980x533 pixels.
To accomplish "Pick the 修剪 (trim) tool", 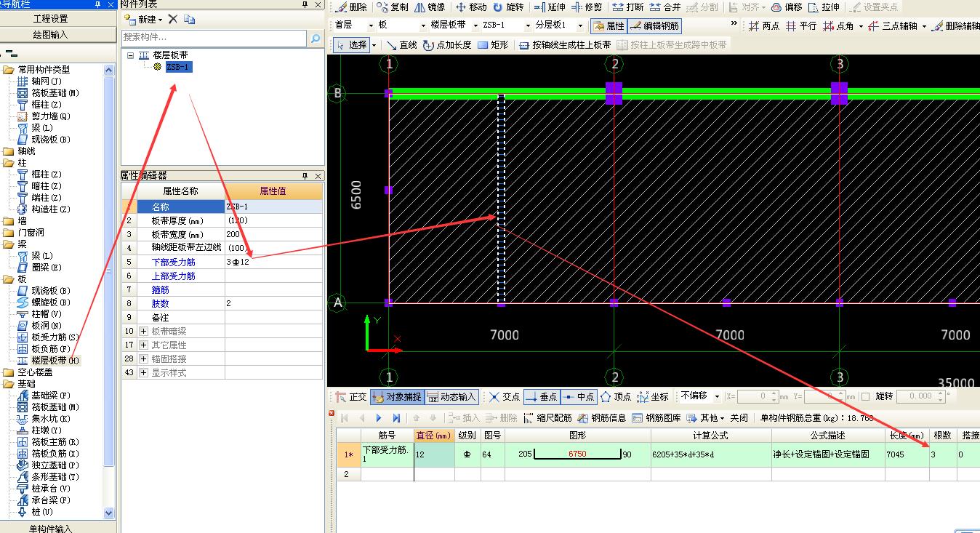I will click(587, 7).
